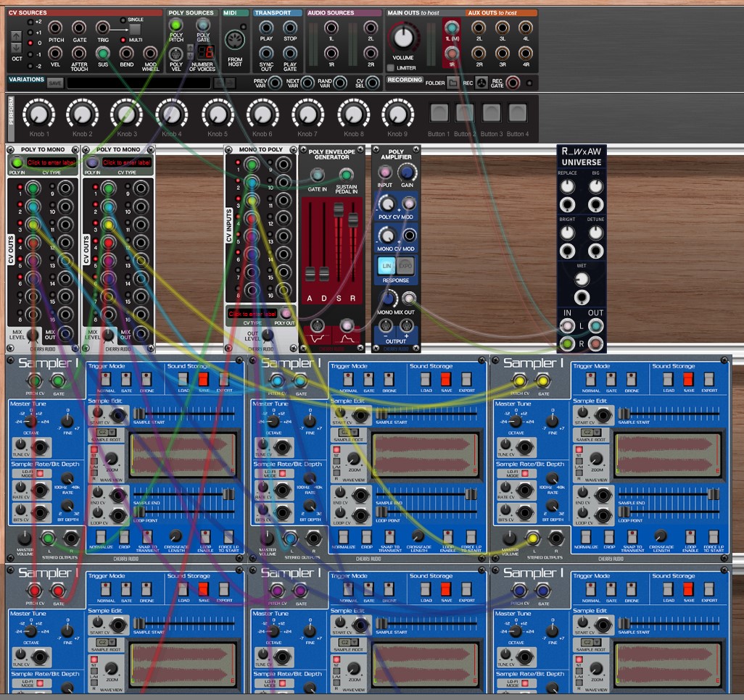The image size is (744, 700).
Task: Click the AFTER TOUCH jack
Action: point(79,53)
